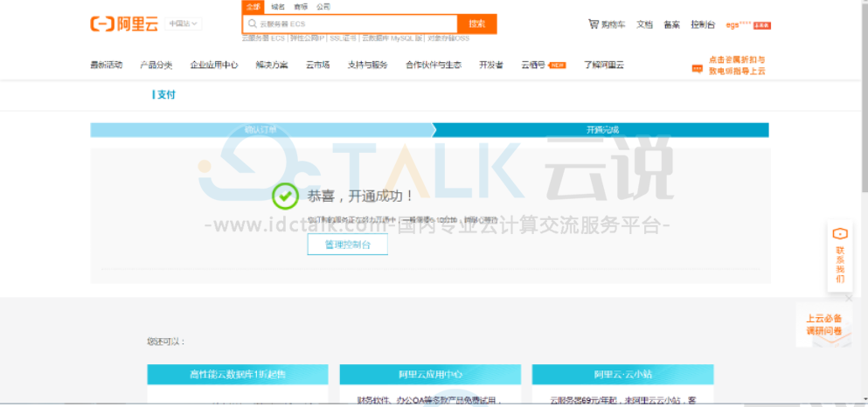Click the Aliyun logo
Image resolution: width=868 pixels, height=407 pixels.
(x=124, y=24)
